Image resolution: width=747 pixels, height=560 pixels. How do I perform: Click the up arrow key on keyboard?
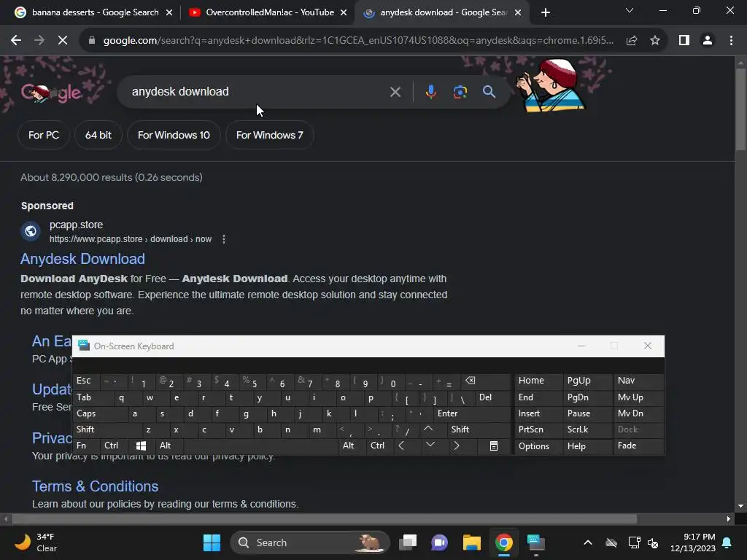[428, 429]
